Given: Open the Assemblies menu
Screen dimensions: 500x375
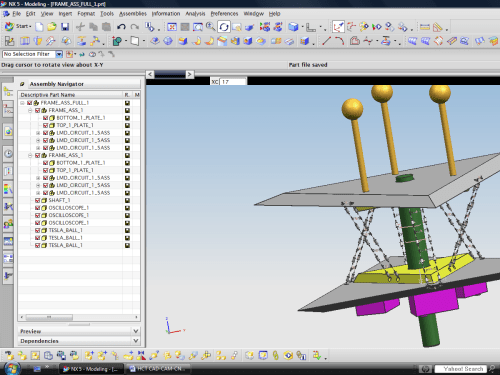Looking at the screenshot, I should point(133,14).
